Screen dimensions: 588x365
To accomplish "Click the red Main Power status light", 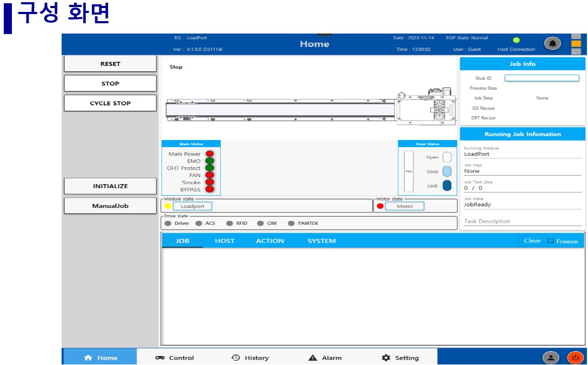I will (x=210, y=154).
